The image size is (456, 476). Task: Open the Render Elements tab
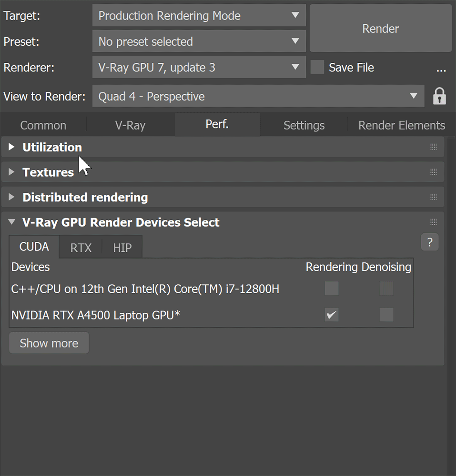(x=402, y=125)
